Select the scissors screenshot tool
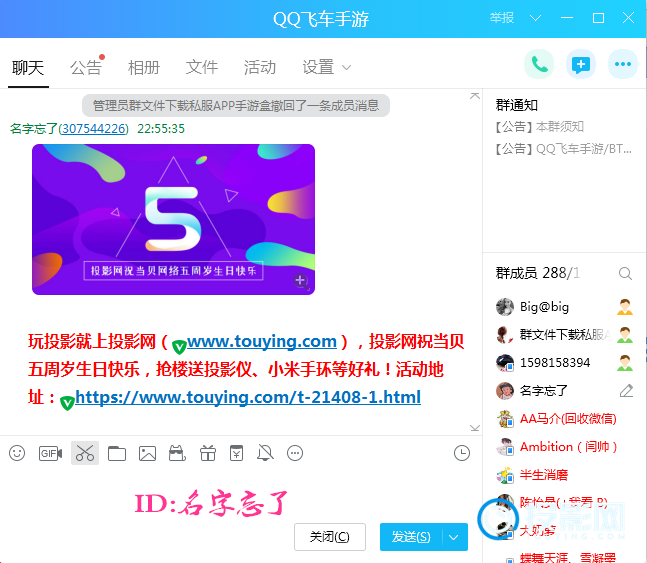Viewport: 647px width, 563px height. pyautogui.click(x=85, y=453)
